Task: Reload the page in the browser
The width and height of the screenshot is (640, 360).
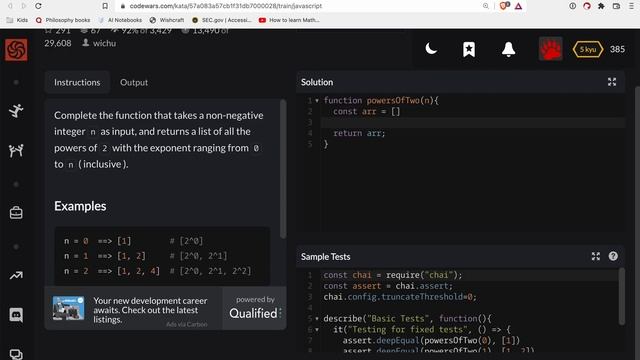Action: point(38,6)
